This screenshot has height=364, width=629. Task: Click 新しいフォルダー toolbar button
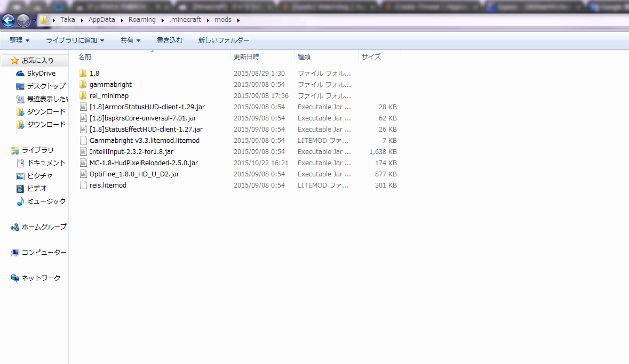[x=224, y=41]
